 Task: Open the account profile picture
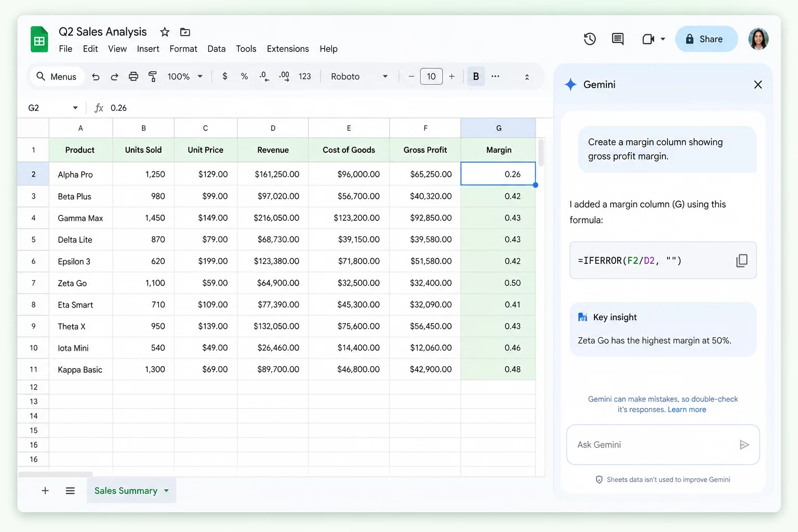click(758, 39)
